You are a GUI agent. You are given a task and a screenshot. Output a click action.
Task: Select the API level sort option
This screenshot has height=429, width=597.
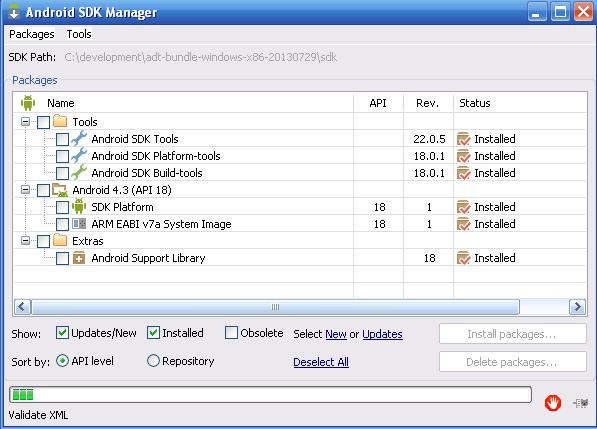tap(62, 360)
